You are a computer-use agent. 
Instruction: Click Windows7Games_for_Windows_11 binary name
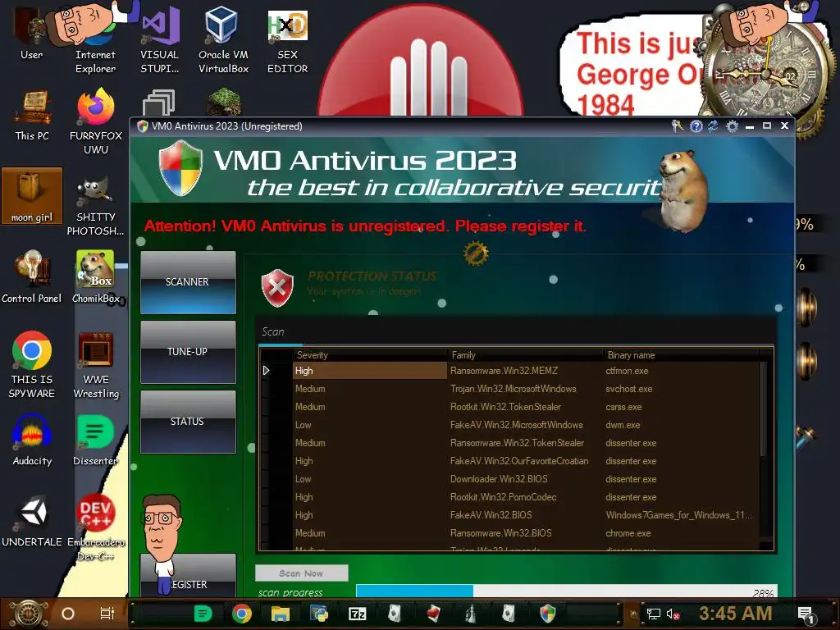pyautogui.click(x=678, y=515)
